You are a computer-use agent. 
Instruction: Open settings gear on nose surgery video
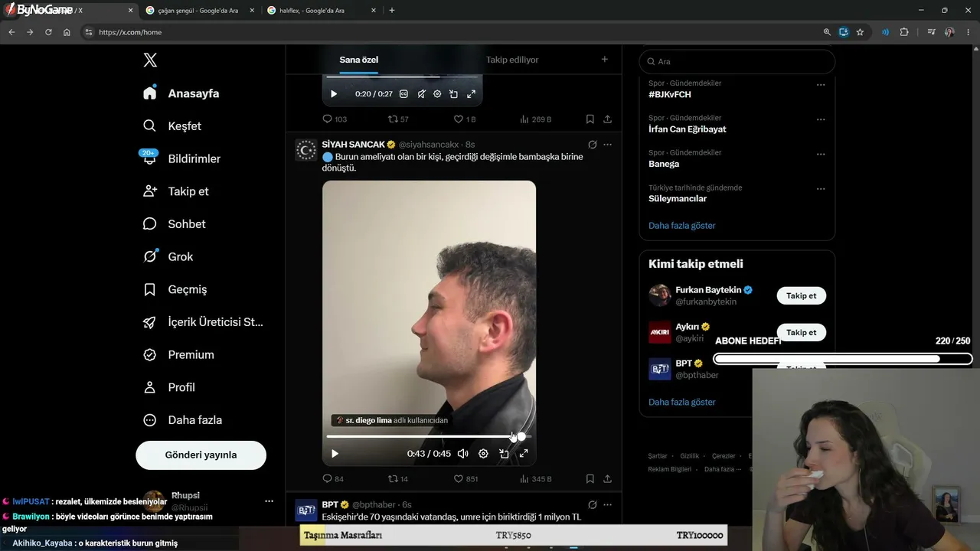pos(483,454)
